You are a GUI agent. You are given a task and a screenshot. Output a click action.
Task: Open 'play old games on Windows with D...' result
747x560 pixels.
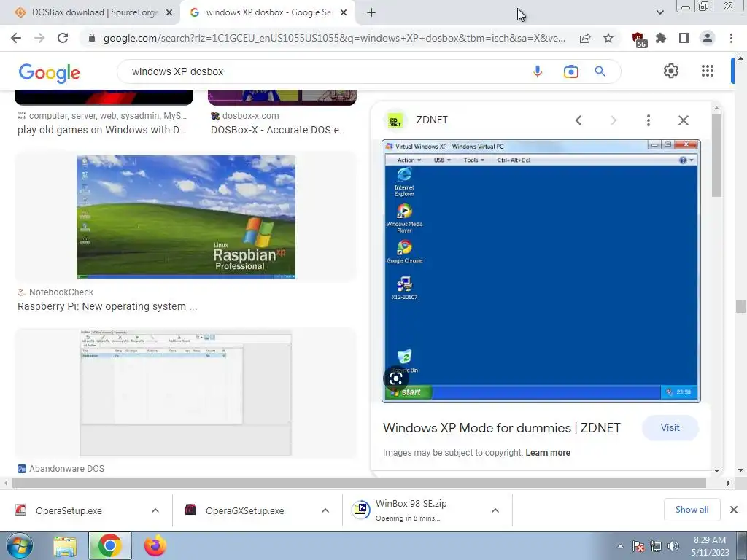coord(101,130)
